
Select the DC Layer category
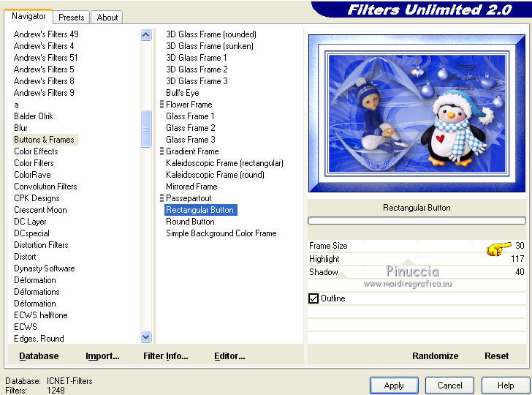pos(30,222)
